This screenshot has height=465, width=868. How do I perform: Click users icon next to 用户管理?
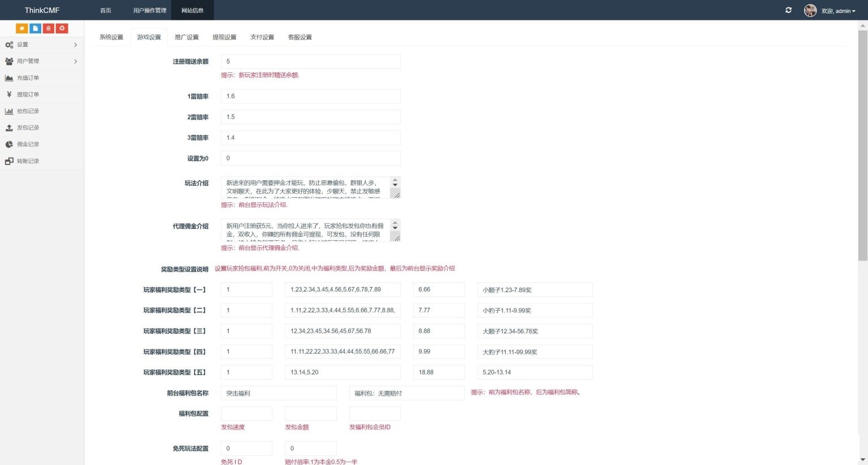click(9, 61)
